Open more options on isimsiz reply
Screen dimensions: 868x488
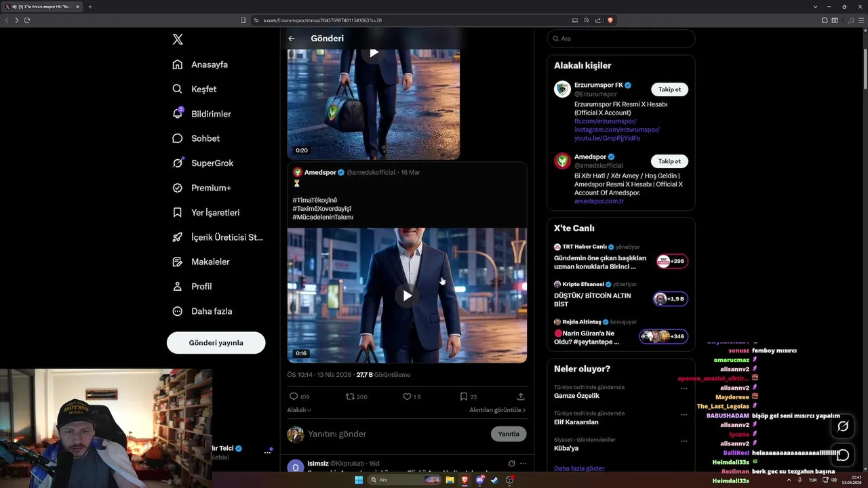tap(523, 464)
